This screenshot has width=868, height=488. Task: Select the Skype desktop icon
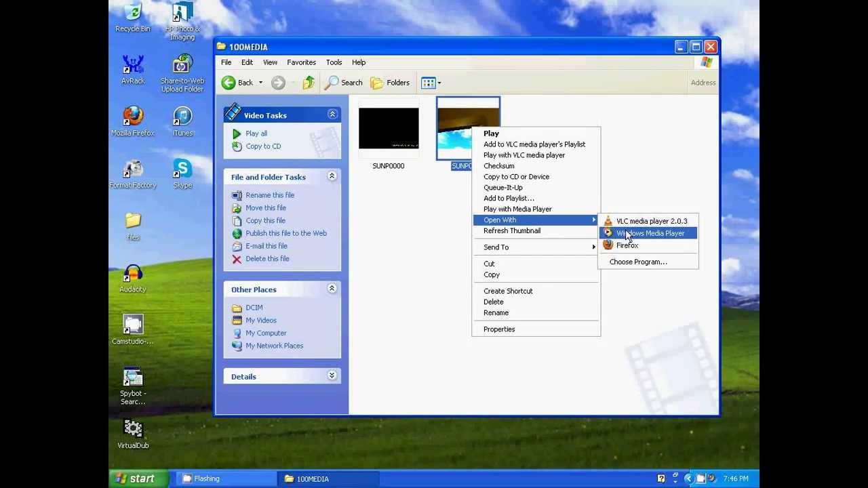[182, 174]
